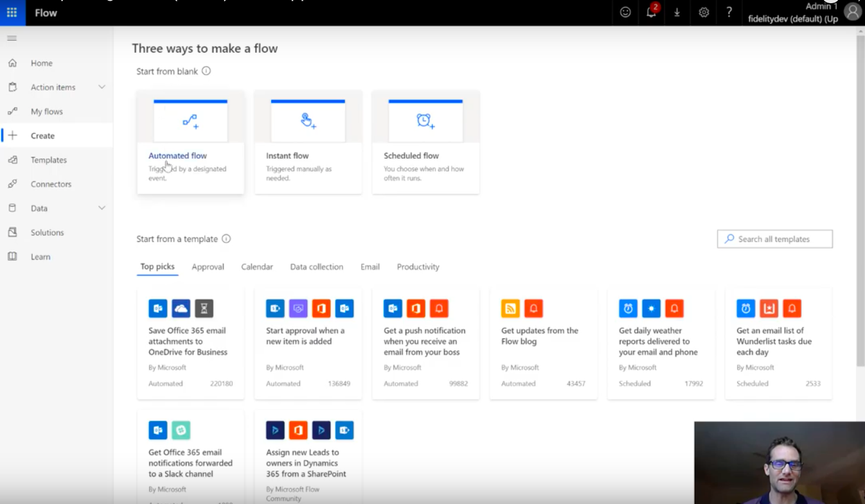Image resolution: width=865 pixels, height=504 pixels.
Task: Switch to the Approval tab
Action: (x=208, y=267)
